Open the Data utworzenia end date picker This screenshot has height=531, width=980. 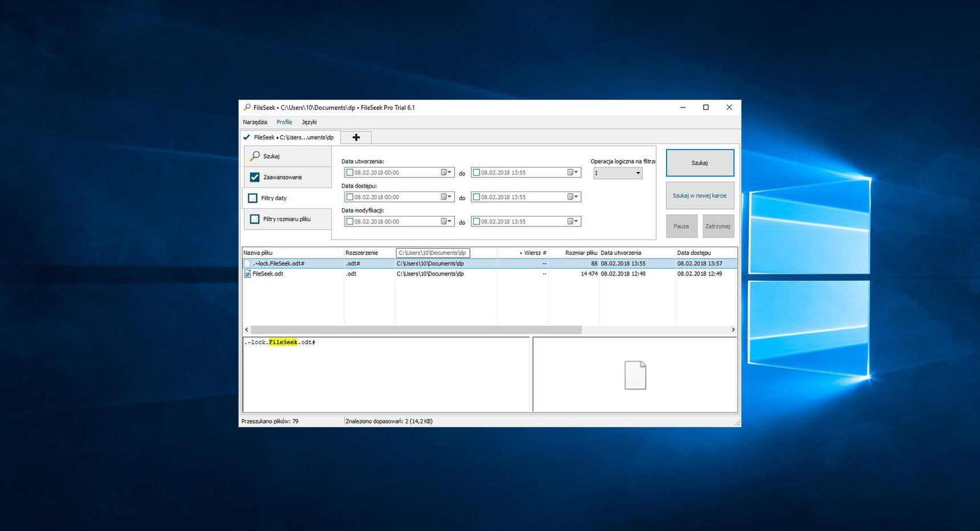[x=573, y=173]
